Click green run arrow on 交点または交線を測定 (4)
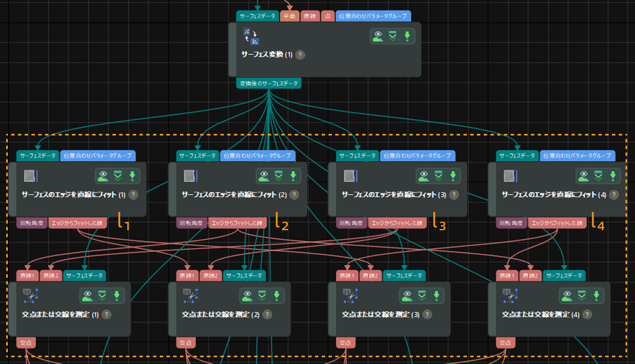This screenshot has width=635, height=364. (x=597, y=296)
